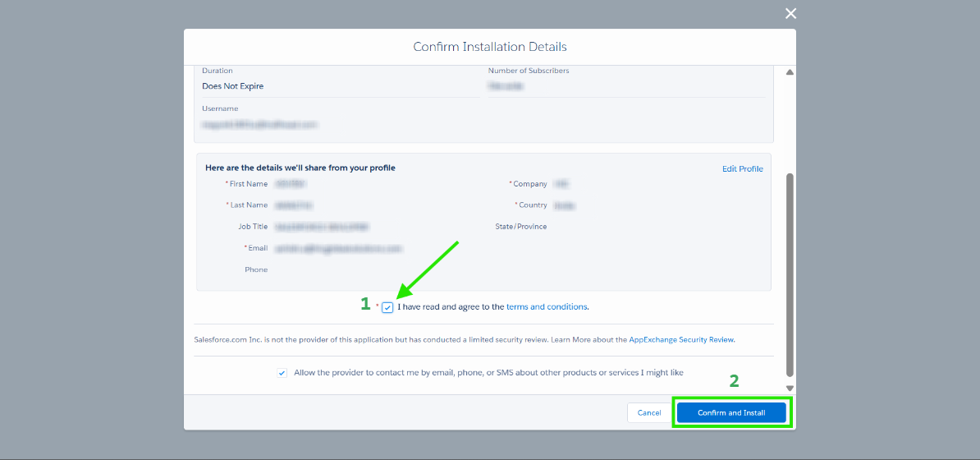Click the 'Last Name' field label
The image size is (980, 460).
(249, 205)
